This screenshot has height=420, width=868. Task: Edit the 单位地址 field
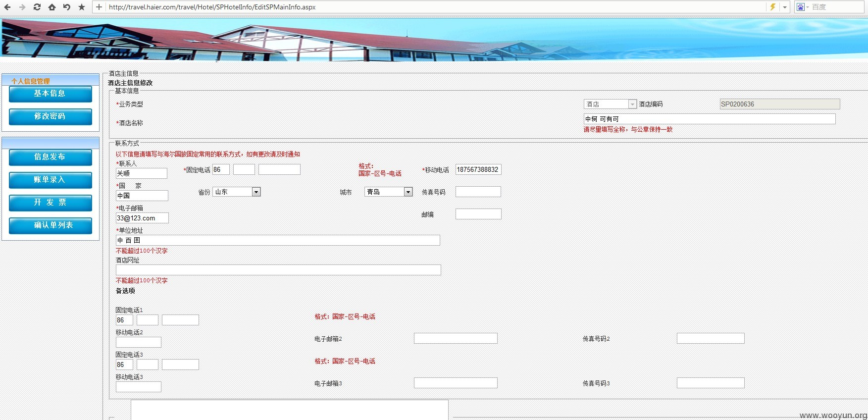click(x=278, y=240)
